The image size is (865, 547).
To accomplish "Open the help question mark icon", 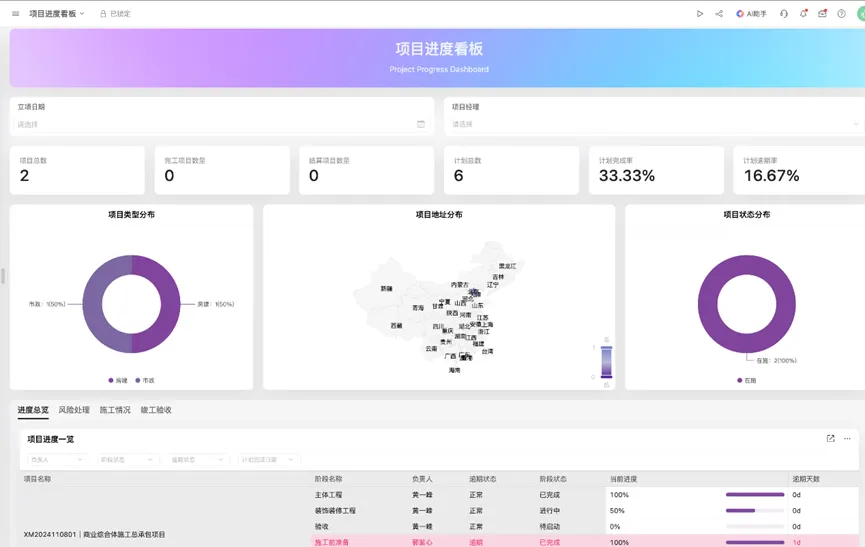I will coord(841,14).
